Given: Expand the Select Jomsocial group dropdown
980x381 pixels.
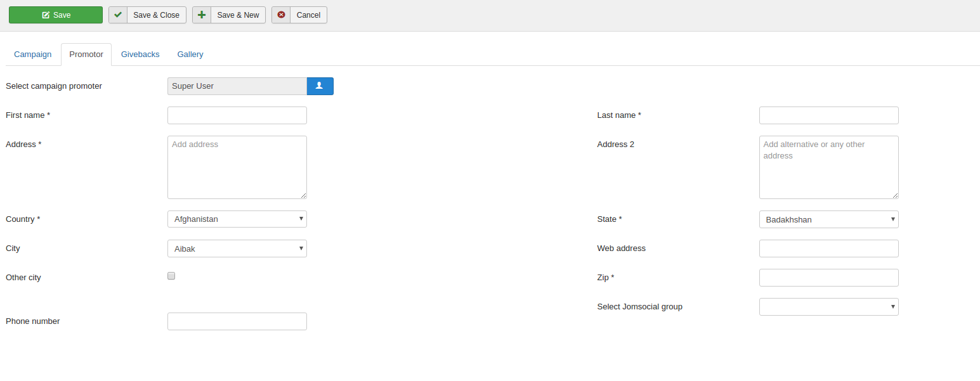Looking at the screenshot, I should pyautogui.click(x=828, y=307).
